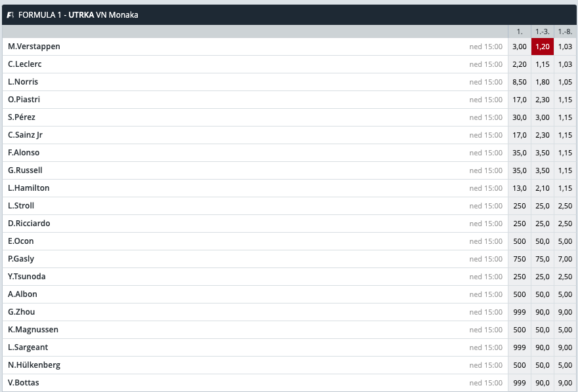The image size is (578, 392).
Task: Click the V.Bottas driver name
Action: (24, 383)
